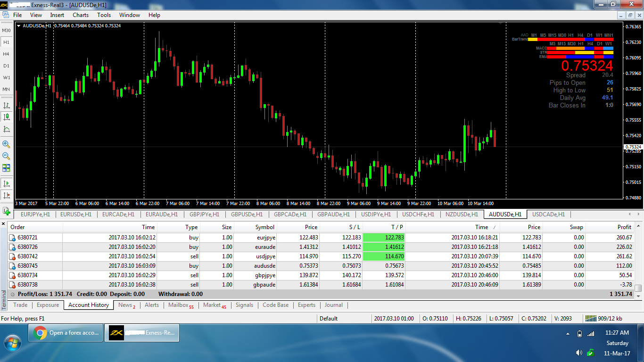Open the Charts menu
Viewport: 644px width, 362px height.
click(x=81, y=15)
